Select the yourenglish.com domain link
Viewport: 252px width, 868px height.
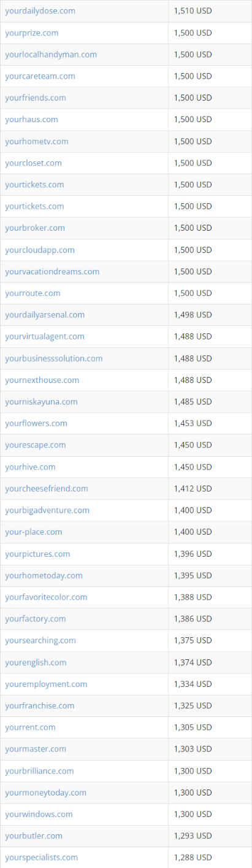tap(36, 662)
